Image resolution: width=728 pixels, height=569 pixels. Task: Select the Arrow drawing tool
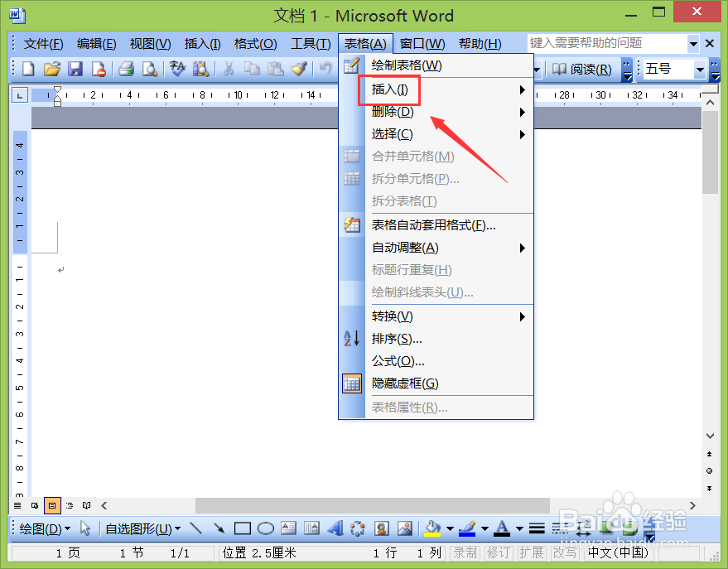click(219, 528)
